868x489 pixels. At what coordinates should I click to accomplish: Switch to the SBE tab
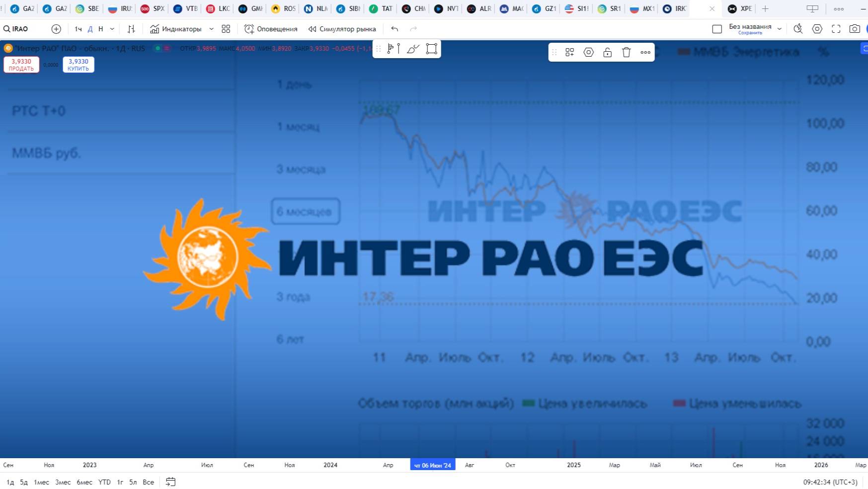pos(87,8)
